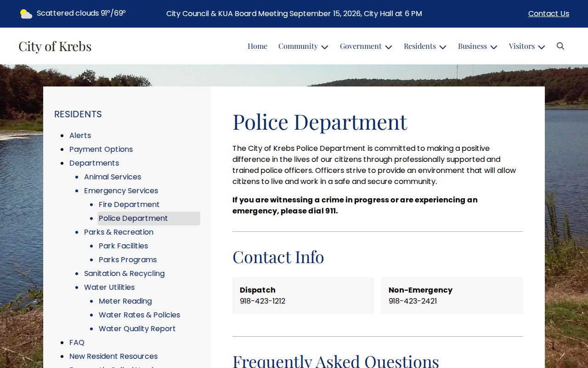
Task: Open the Alerts sidebar link
Action: 80,135
